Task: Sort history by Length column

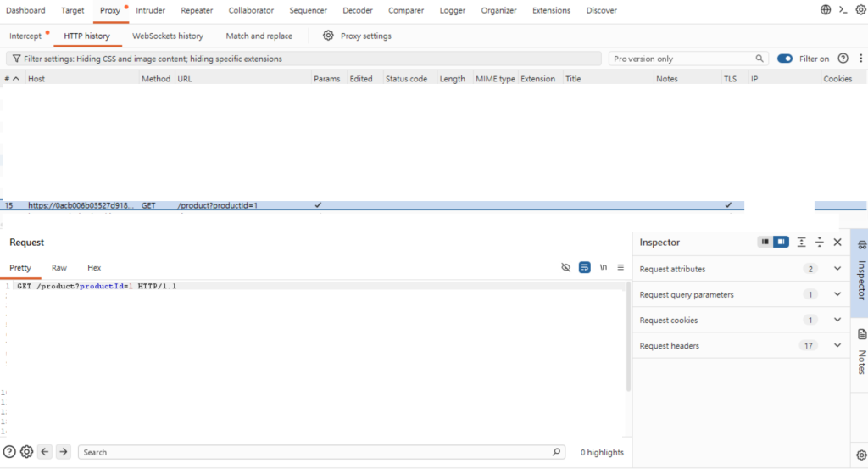Action: point(453,79)
